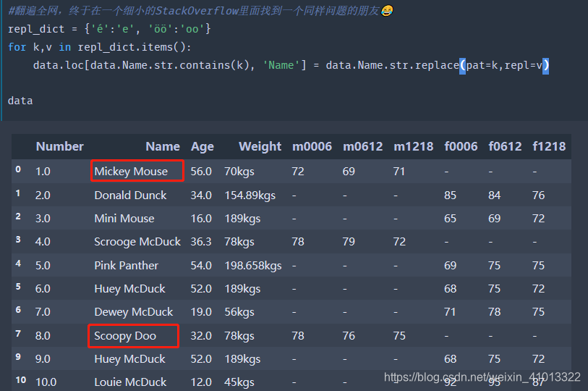The image size is (588, 391).
Task: Click the 'f0006' column header
Action: [461, 146]
